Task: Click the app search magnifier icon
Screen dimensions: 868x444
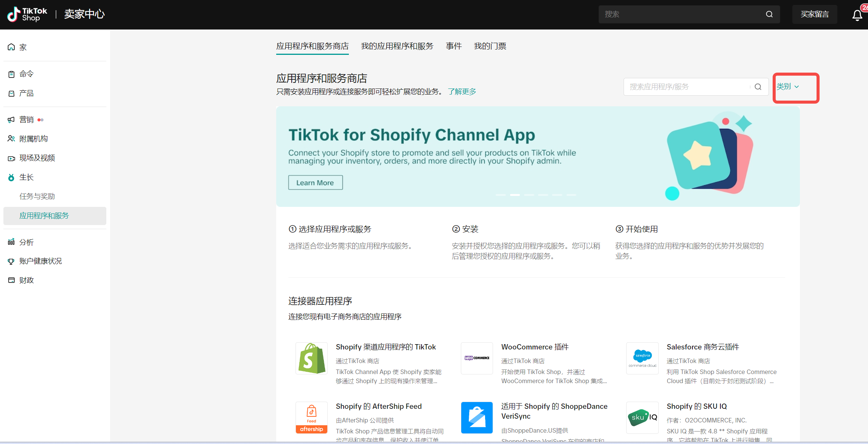Action: coord(758,87)
